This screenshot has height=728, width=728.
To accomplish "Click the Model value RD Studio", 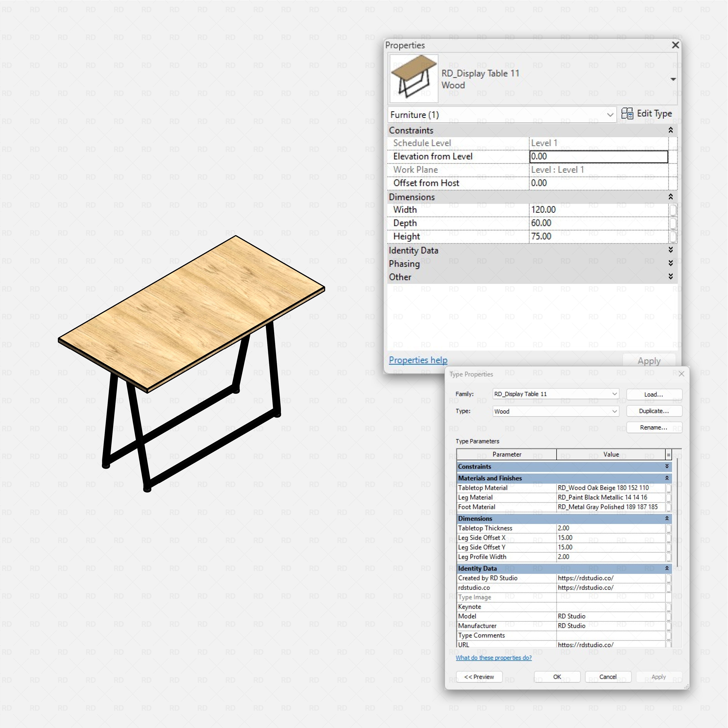I will click(x=611, y=616).
